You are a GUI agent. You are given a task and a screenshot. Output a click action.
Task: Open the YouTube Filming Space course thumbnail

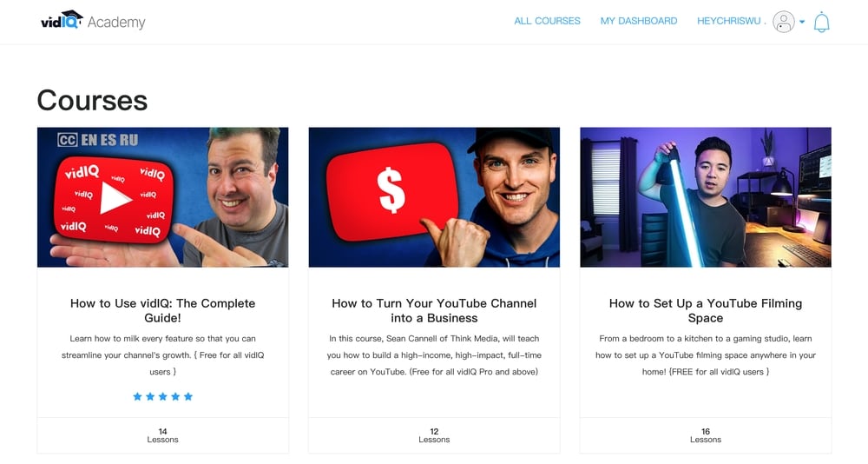pos(705,197)
